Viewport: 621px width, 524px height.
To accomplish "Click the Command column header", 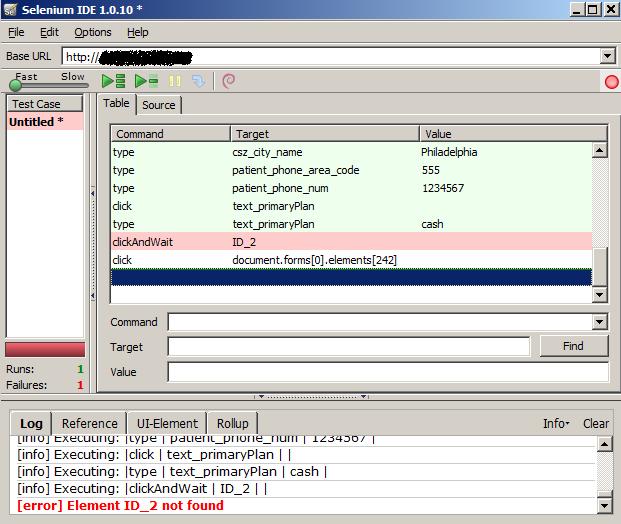I will tap(171, 134).
